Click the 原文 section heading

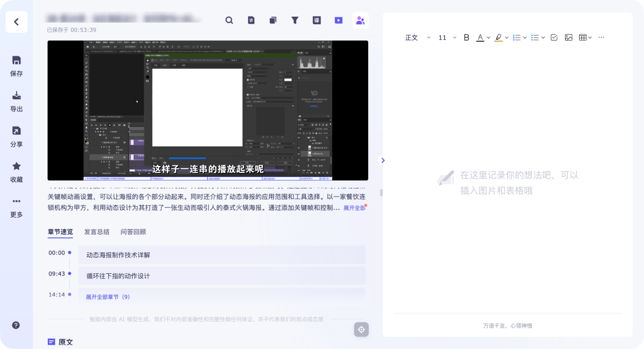pyautogui.click(x=65, y=342)
